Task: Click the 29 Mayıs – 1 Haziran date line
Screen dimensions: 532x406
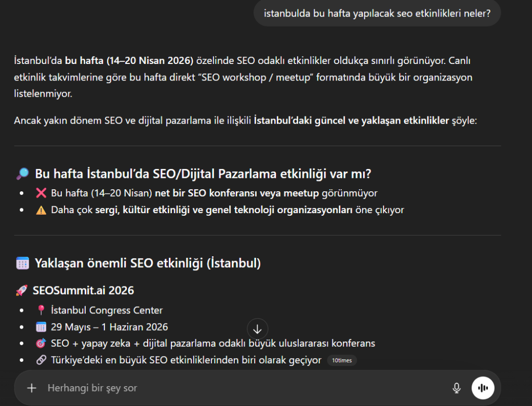Action: click(109, 326)
